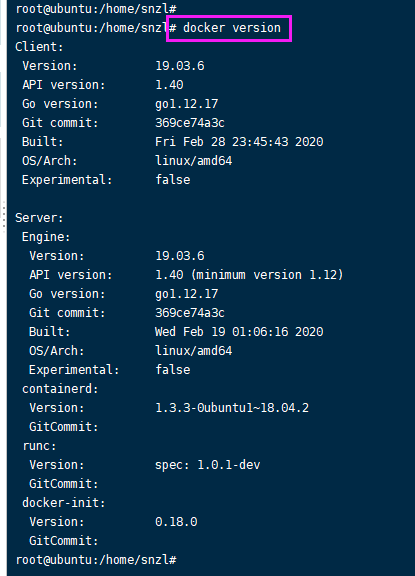
Task: Click docker-init version 0.18.0
Action: [176, 522]
